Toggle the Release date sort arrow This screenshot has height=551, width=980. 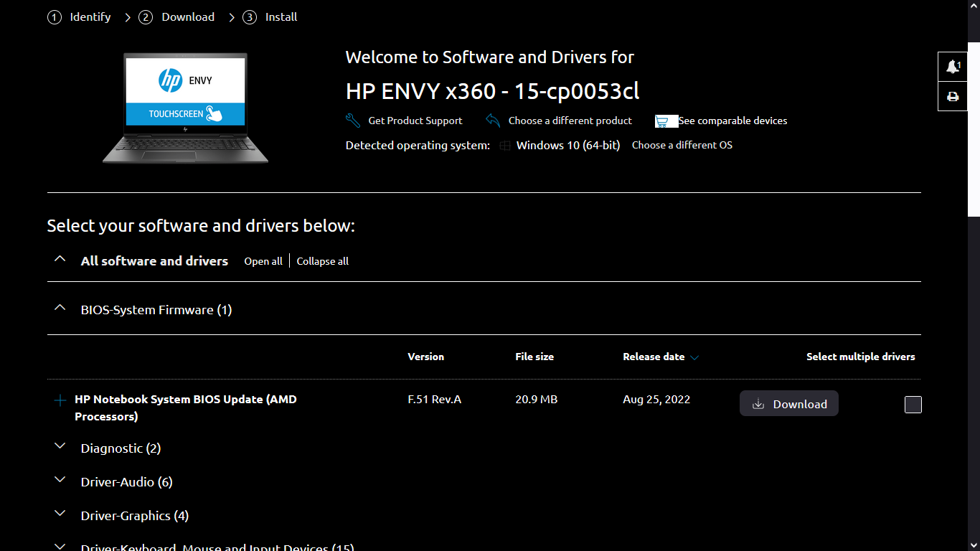(x=693, y=357)
